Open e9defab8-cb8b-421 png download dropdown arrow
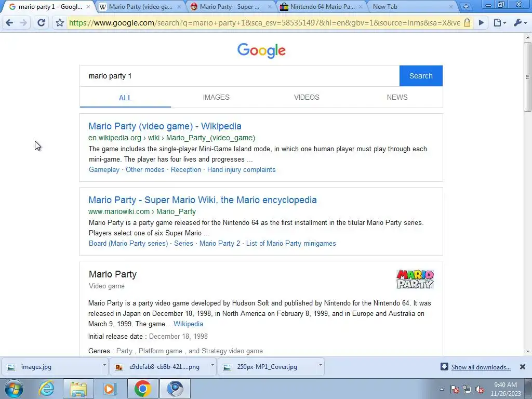 (x=212, y=365)
